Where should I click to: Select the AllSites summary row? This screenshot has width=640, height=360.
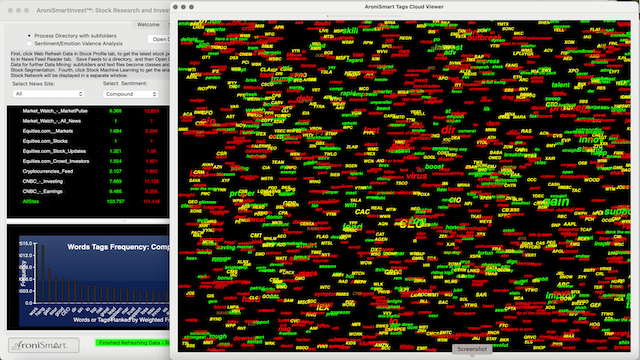coord(88,202)
